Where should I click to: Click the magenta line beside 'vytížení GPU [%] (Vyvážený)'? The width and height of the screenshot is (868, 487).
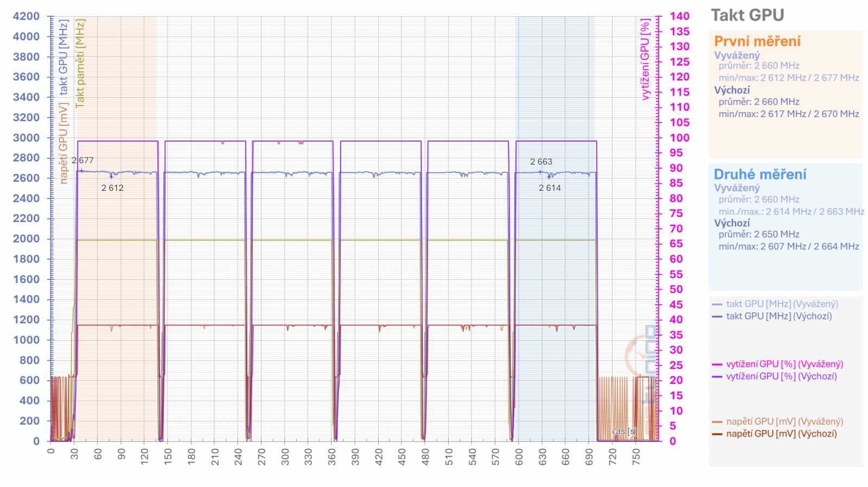pyautogui.click(x=717, y=364)
